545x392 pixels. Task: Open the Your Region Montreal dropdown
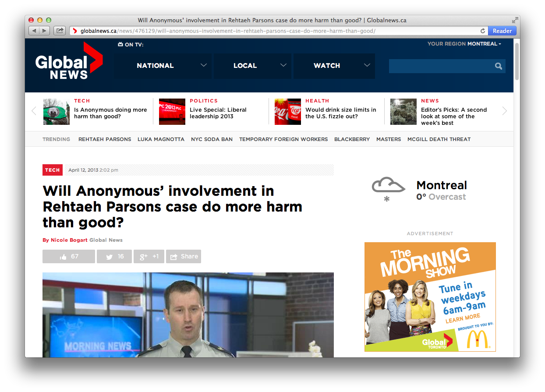click(464, 44)
